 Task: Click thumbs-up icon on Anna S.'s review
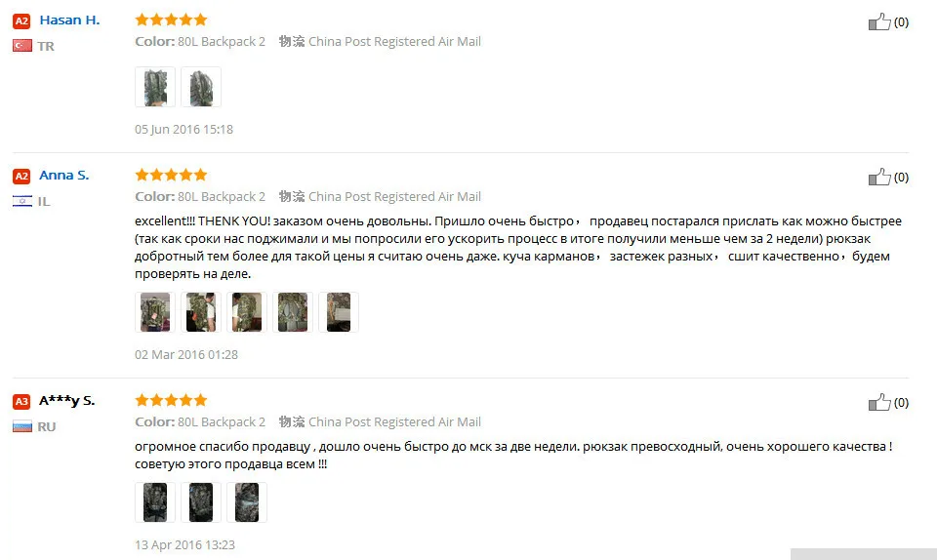pyautogui.click(x=879, y=177)
